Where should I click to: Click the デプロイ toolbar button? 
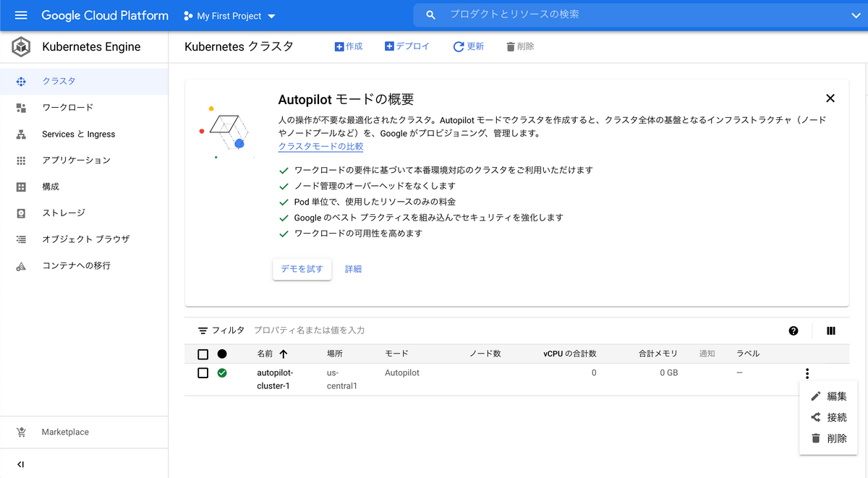click(407, 47)
